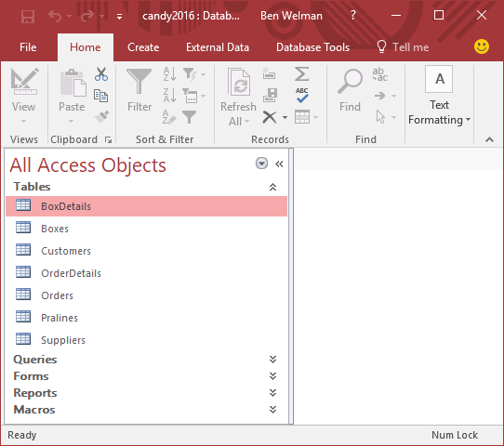Click the Filter funnel icon
504x446 pixels.
[139, 81]
